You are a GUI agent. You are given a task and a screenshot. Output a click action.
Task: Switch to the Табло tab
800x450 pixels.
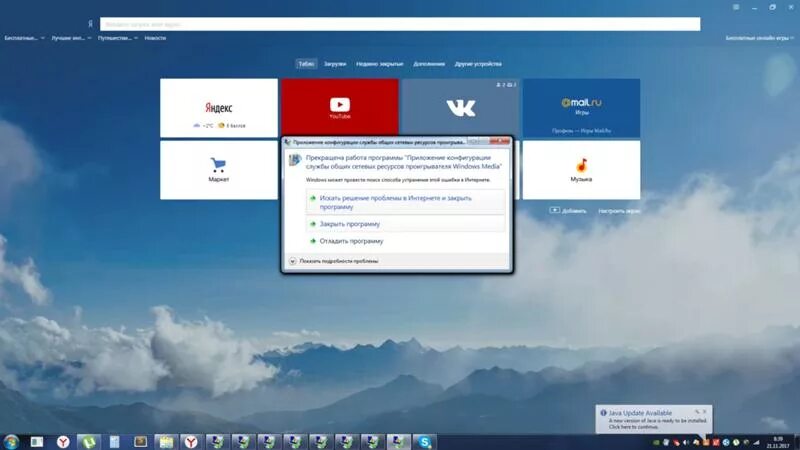pos(306,64)
